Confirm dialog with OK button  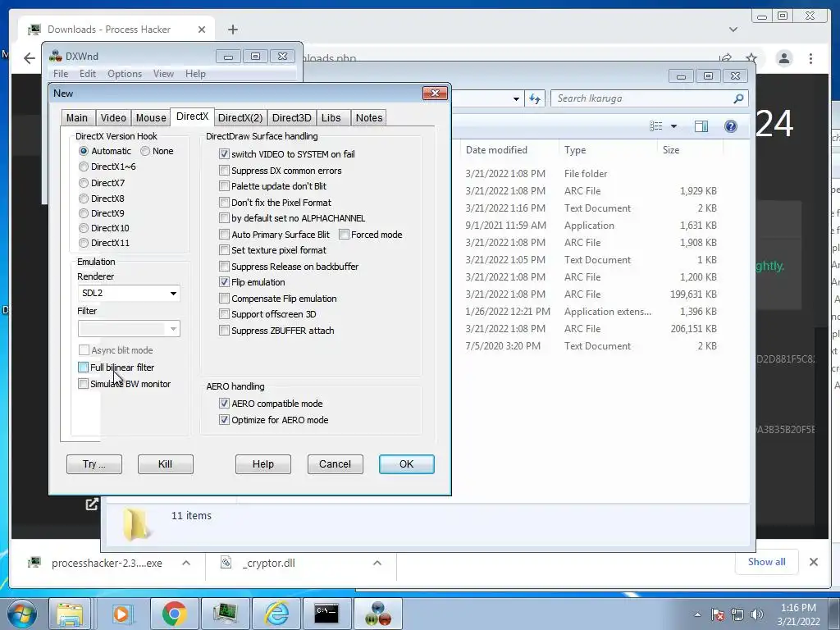tap(407, 464)
